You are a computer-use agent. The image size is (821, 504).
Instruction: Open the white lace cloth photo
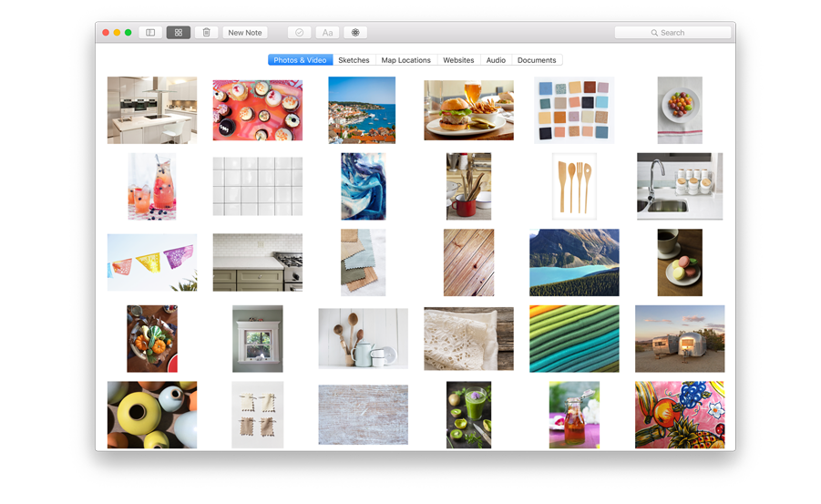click(468, 339)
